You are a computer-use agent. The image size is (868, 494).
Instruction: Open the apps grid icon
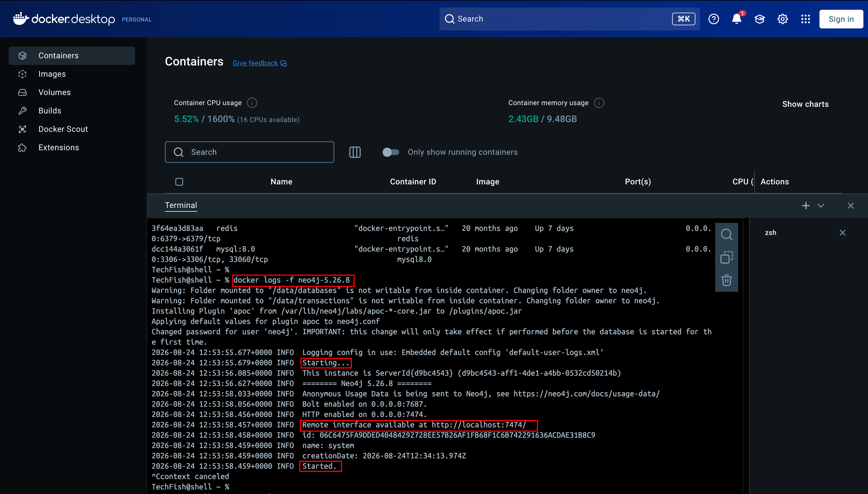[806, 19]
